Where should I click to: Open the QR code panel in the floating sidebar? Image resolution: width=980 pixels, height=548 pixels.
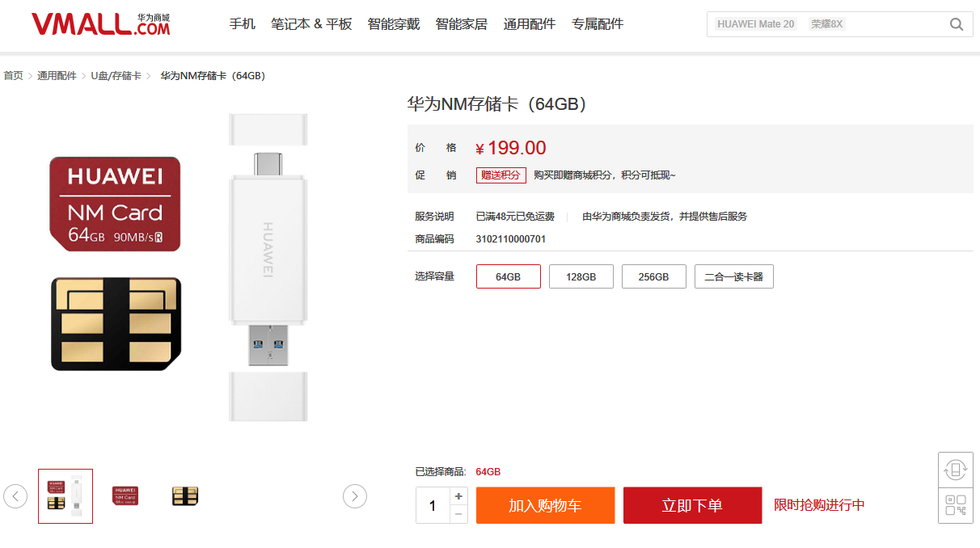955,504
